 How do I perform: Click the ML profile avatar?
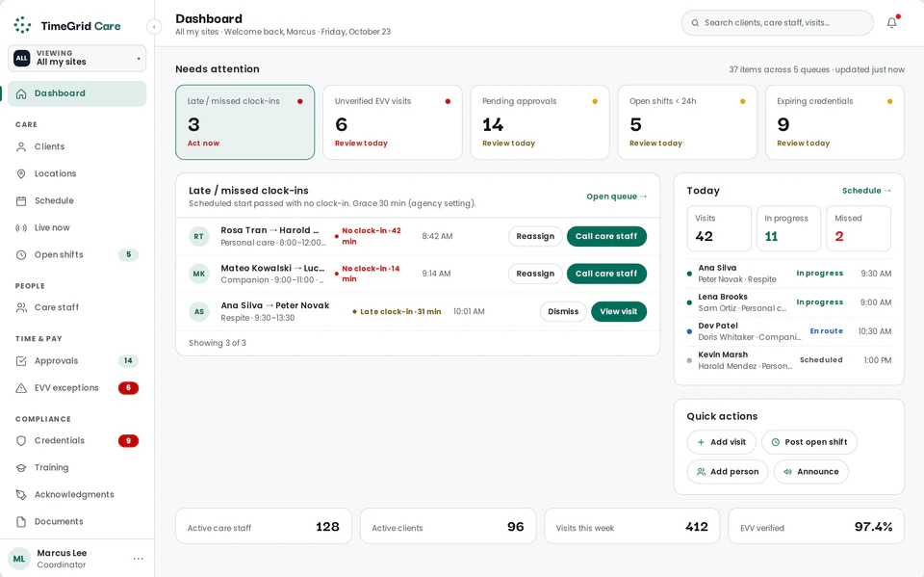[19, 559]
